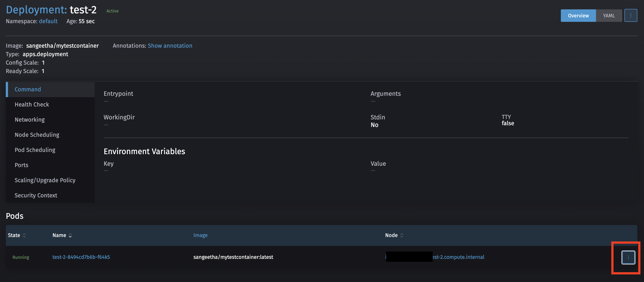Sort pods by Name column arrows
This screenshot has height=282, width=644.
[70, 235]
